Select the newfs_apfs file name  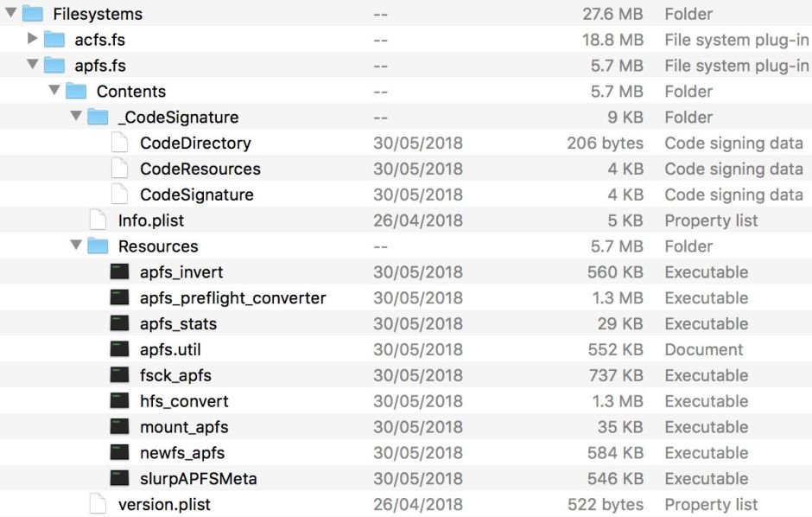coord(182,453)
